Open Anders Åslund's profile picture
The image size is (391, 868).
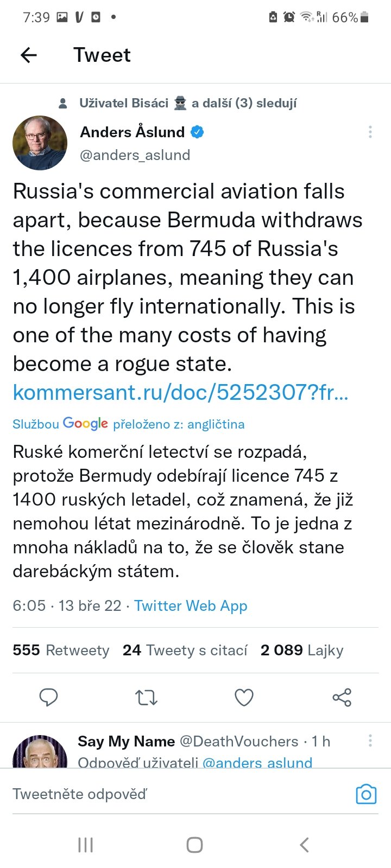[x=40, y=143]
